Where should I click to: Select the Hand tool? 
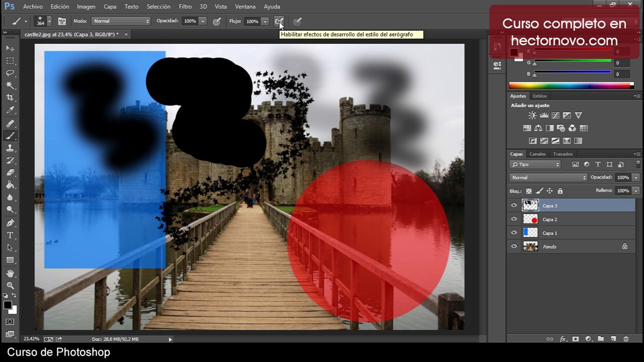[x=10, y=274]
